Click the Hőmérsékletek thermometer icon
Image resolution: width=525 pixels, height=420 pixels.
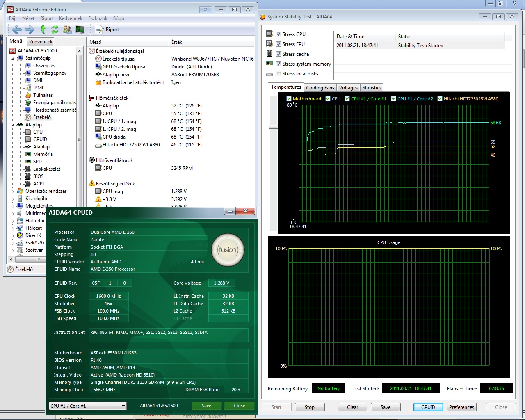91,98
